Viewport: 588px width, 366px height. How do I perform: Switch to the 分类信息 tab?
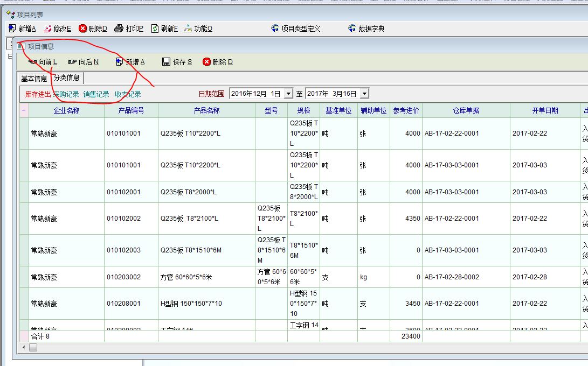coord(67,78)
